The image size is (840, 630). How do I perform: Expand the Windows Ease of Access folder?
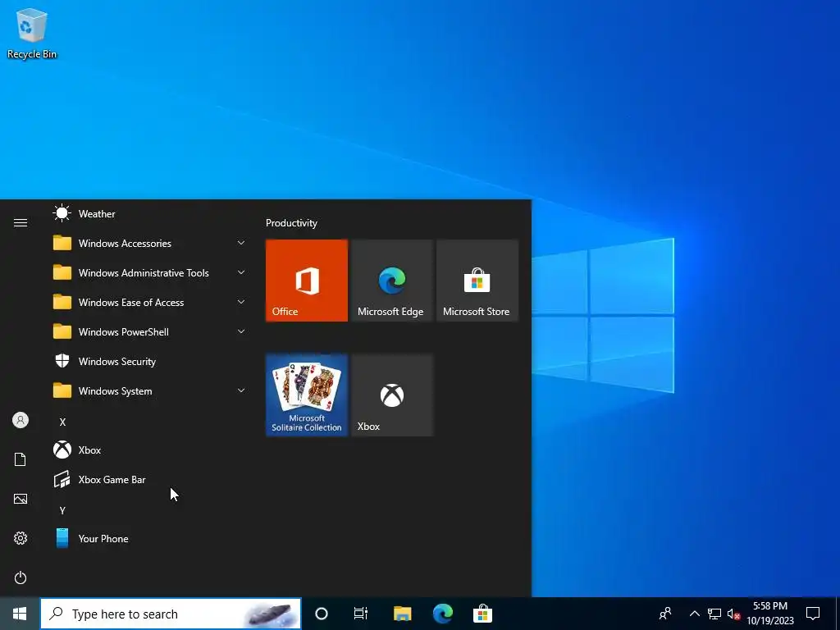[149, 302]
